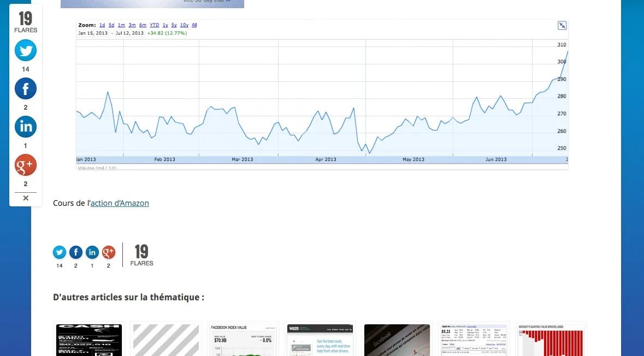The image size is (644, 356).
Task: Set chart zoom to 1y
Action: [165, 25]
